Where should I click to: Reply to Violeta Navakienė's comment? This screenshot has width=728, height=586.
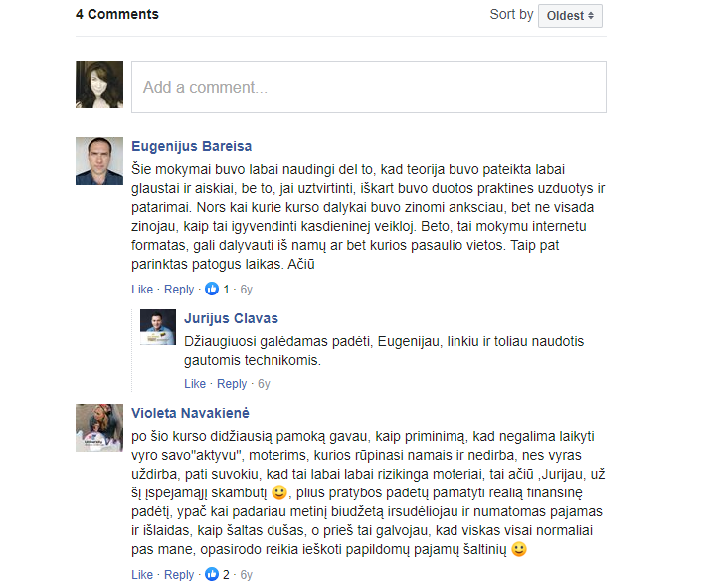(179, 575)
